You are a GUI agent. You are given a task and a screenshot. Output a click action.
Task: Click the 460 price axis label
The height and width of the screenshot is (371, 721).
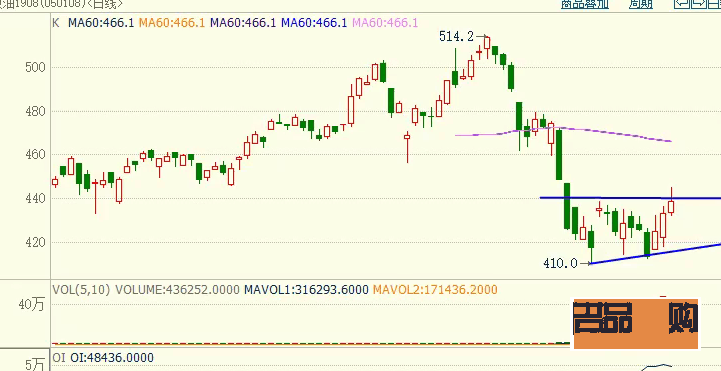point(35,155)
